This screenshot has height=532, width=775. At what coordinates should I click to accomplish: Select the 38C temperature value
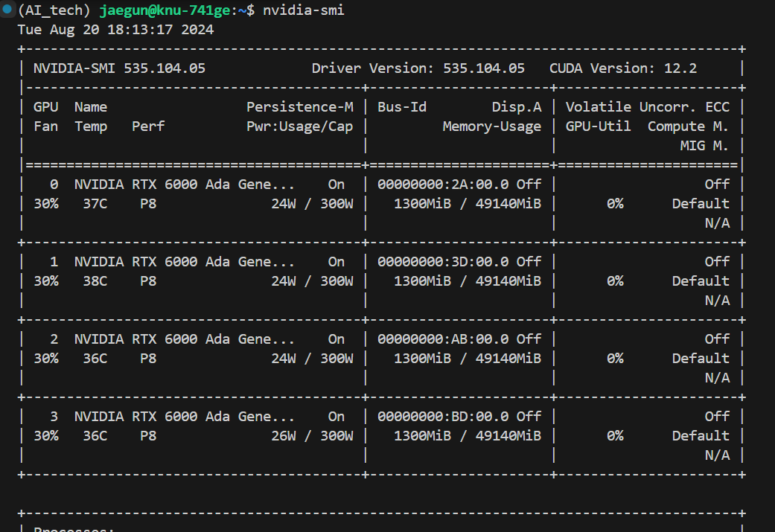95,281
